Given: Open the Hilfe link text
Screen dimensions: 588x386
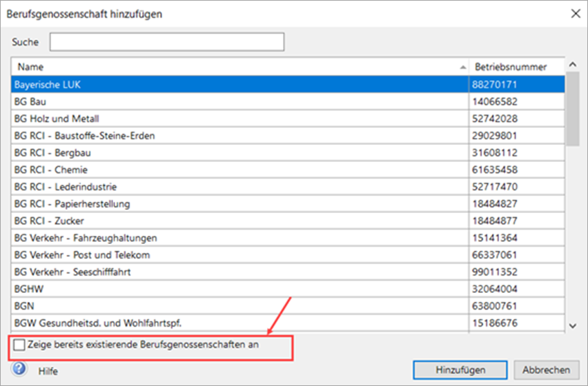Looking at the screenshot, I should point(48,371).
